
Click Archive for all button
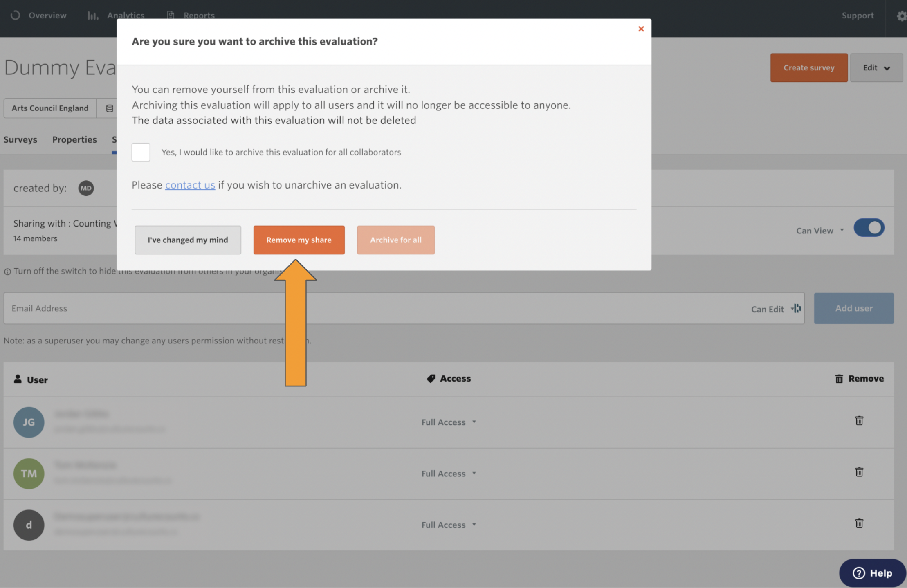tap(395, 239)
